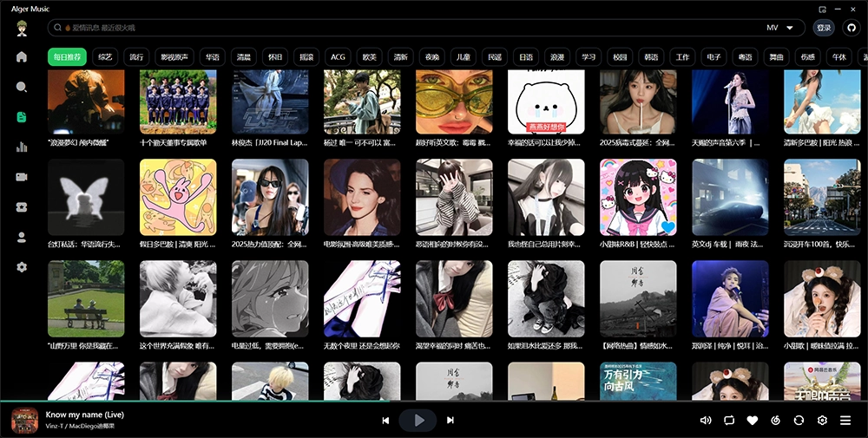Open the playlist cover captioned 电影般
The width and height of the screenshot is (868, 438).
[362, 198]
